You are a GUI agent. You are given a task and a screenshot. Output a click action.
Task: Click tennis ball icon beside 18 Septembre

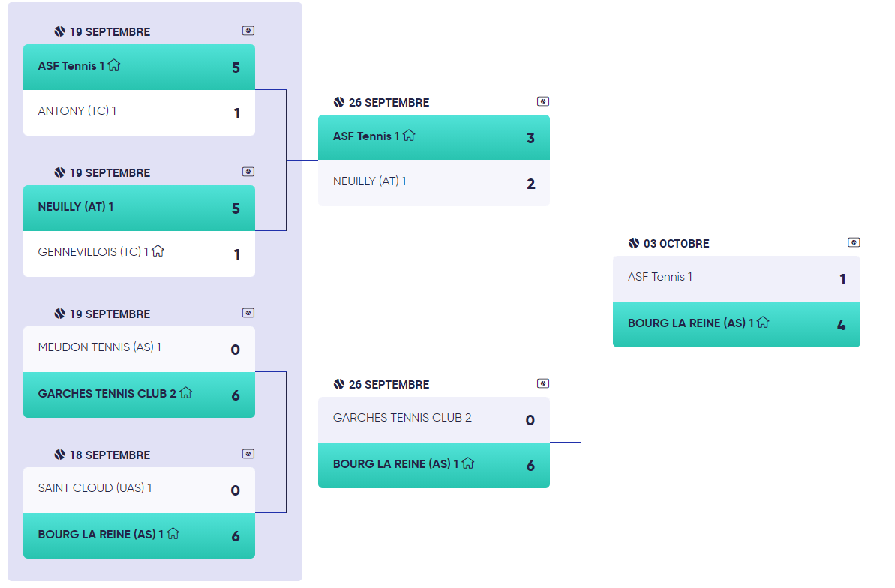point(60,454)
